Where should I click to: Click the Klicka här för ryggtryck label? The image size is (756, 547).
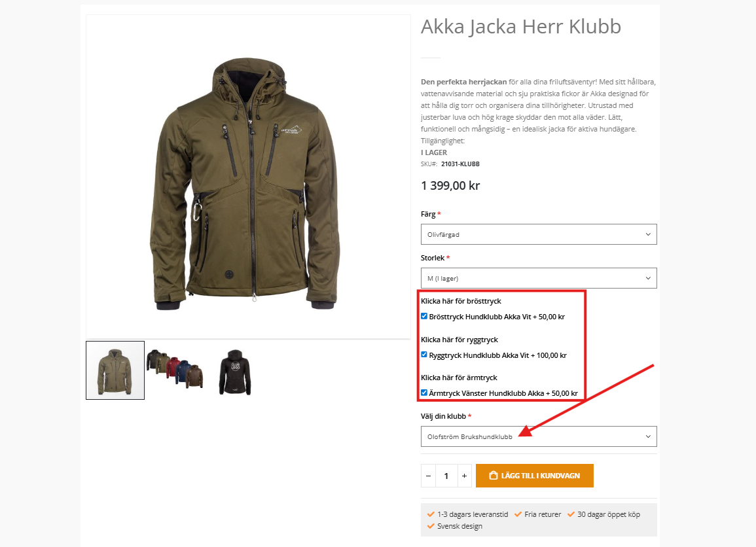tap(459, 340)
